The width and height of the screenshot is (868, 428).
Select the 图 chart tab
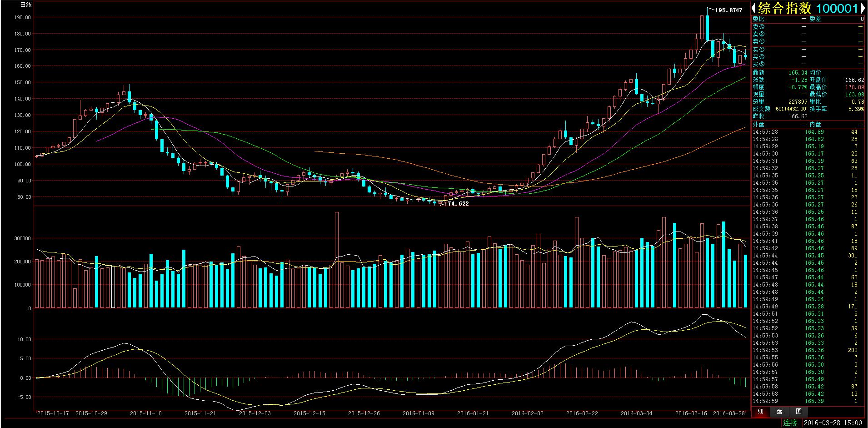[x=799, y=412]
